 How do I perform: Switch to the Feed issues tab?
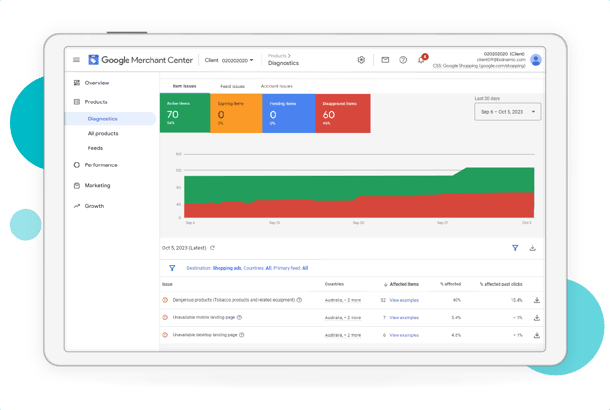(x=233, y=86)
